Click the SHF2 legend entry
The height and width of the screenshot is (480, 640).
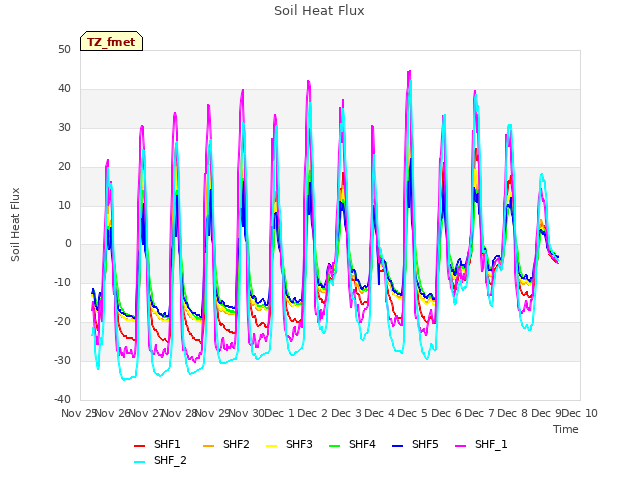tap(226, 444)
